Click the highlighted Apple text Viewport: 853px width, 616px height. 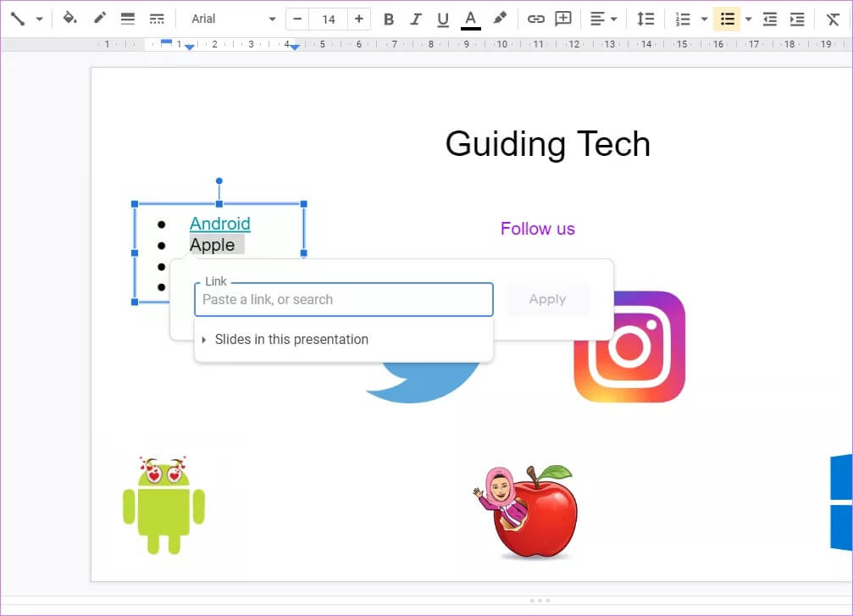[x=212, y=245]
